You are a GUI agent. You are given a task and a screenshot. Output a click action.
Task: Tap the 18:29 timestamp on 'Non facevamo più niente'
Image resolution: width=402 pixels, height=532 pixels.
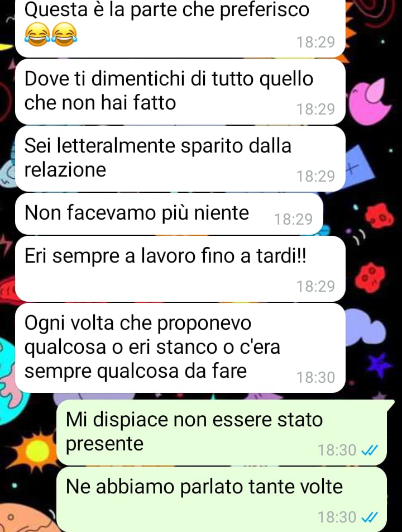pos(293,219)
